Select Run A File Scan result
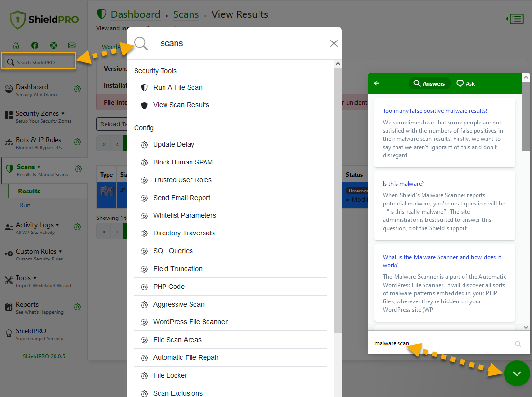This screenshot has width=532, height=397. click(231, 87)
